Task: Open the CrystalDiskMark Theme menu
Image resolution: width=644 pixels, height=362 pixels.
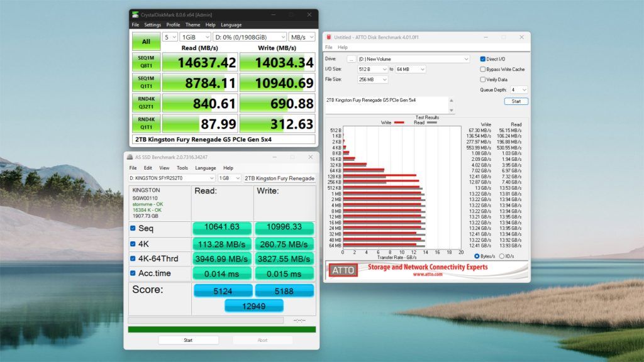Action: [192, 25]
